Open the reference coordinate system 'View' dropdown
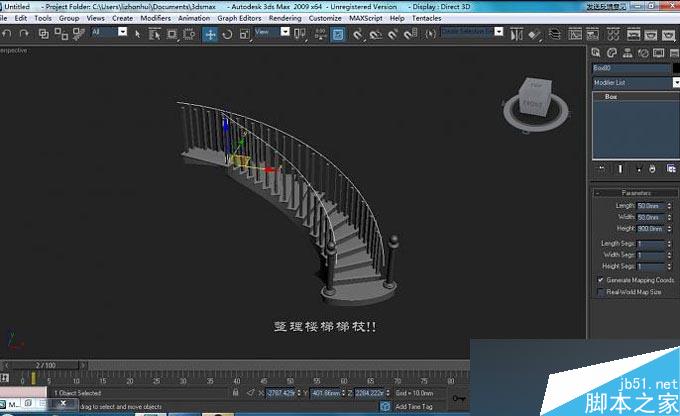 285,32
